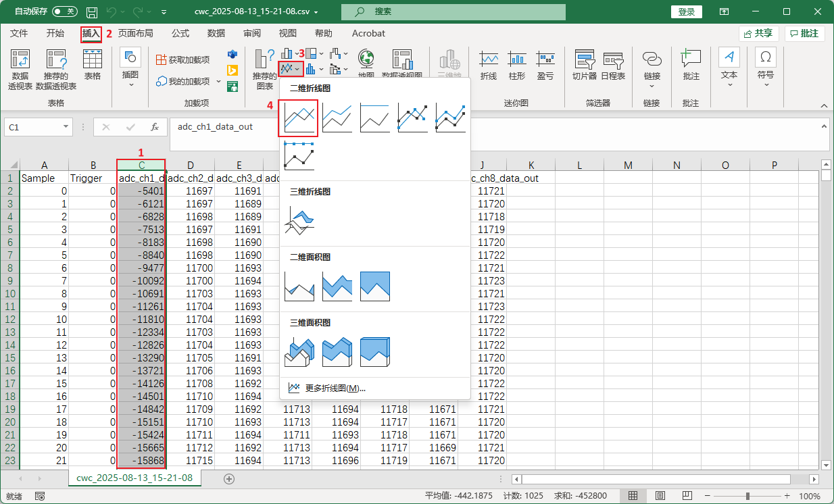Insert a 柱形 sparkline
Viewport: 834px width, 504px height.
(x=517, y=65)
